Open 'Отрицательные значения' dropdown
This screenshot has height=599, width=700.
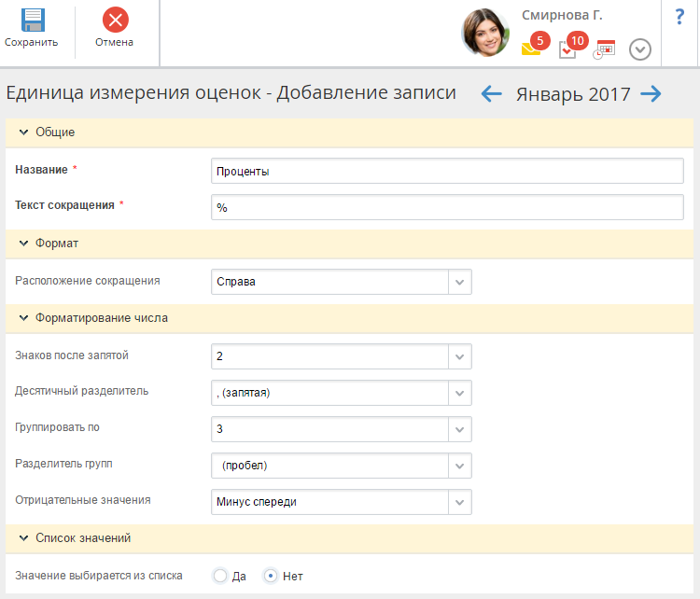(460, 502)
